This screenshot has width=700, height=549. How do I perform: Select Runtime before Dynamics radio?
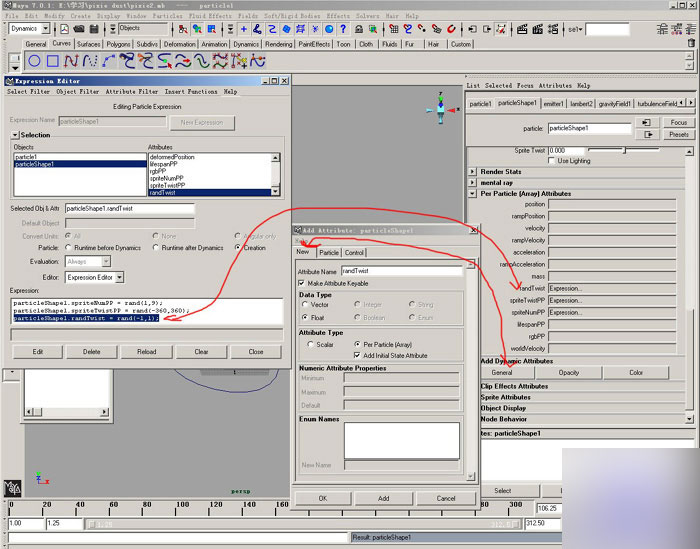68,247
